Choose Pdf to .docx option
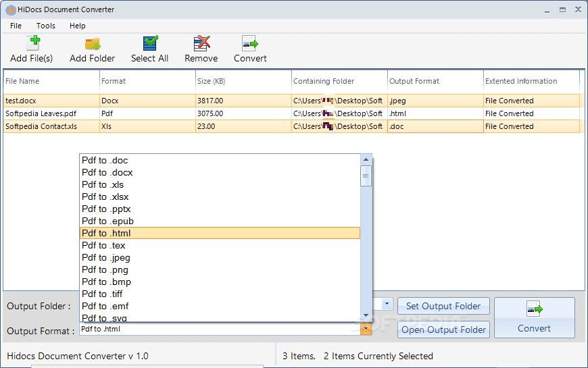 (x=220, y=172)
